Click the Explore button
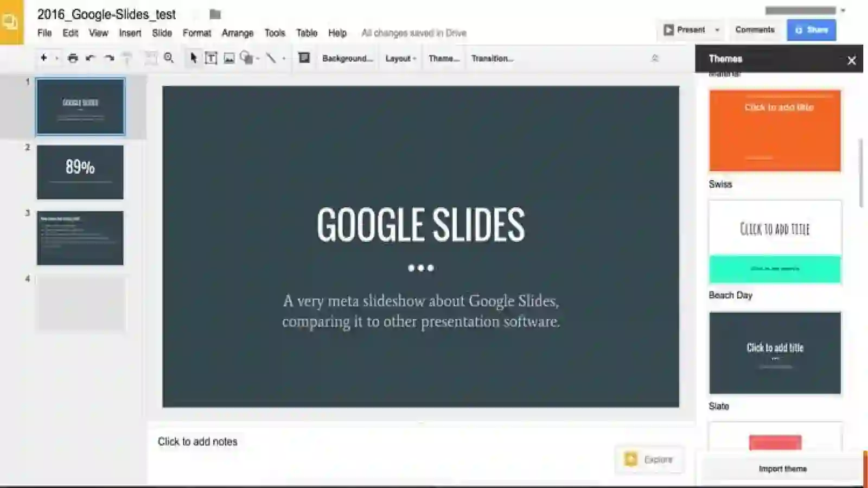 point(649,460)
